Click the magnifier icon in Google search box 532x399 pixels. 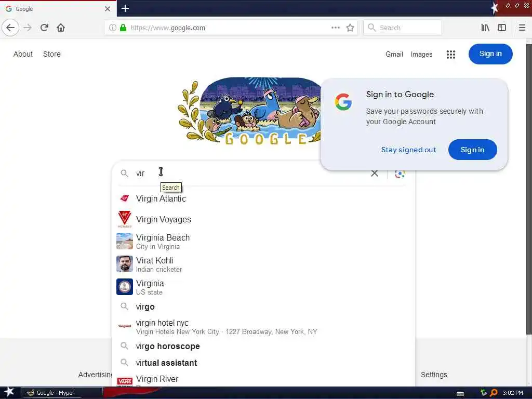tap(125, 174)
